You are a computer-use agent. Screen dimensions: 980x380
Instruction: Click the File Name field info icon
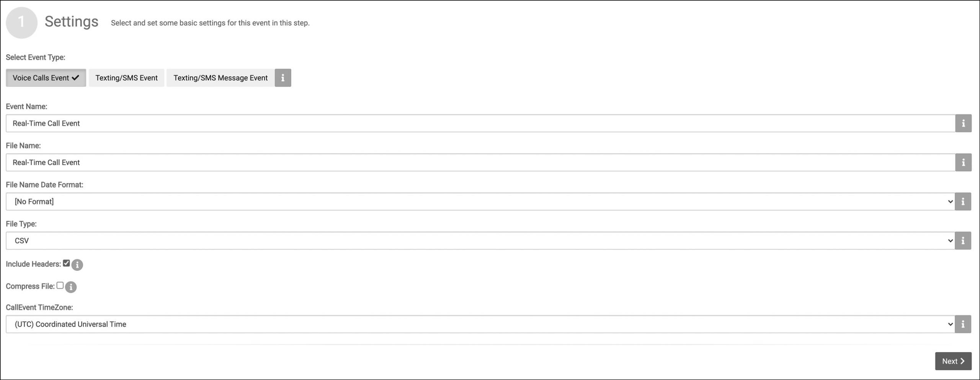(963, 162)
